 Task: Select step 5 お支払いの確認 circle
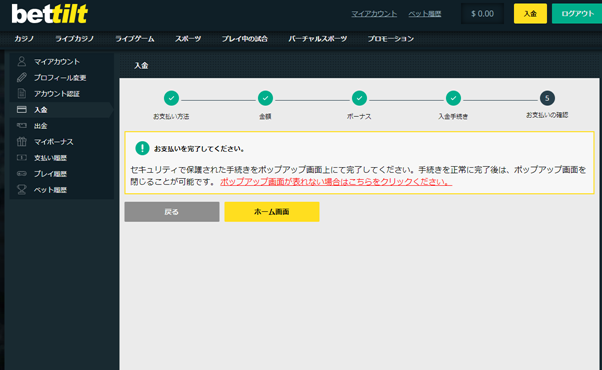(547, 98)
